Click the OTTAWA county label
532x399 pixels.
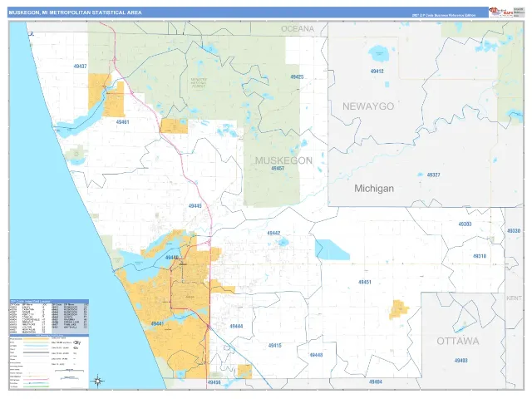click(458, 341)
